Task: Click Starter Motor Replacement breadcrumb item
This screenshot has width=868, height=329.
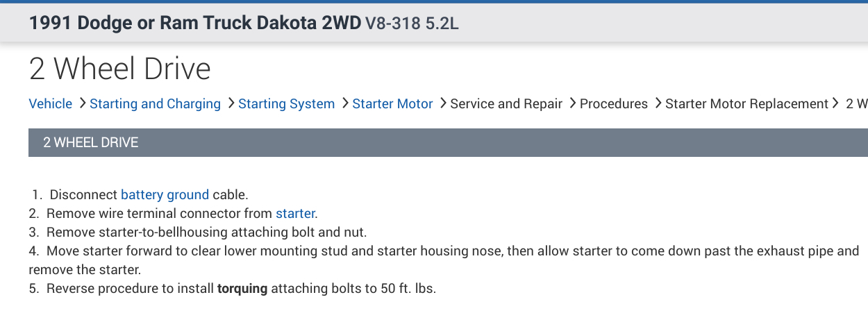Action: coord(746,104)
